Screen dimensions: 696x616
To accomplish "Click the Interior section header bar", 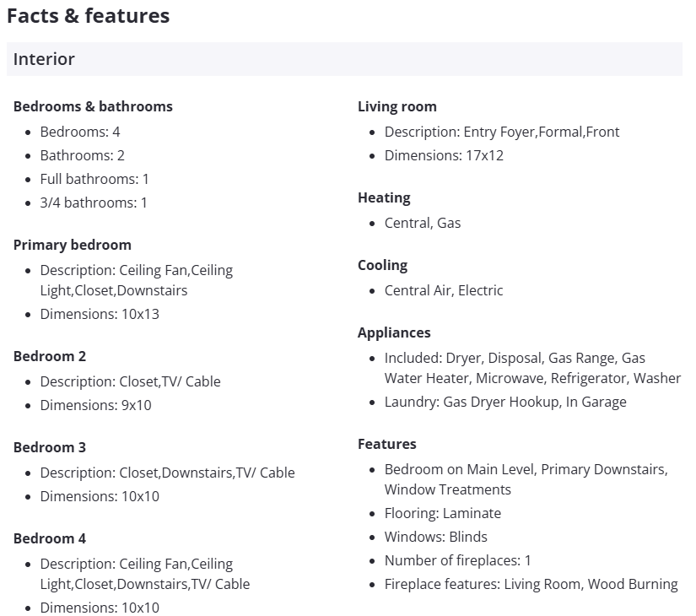I will (x=344, y=59).
